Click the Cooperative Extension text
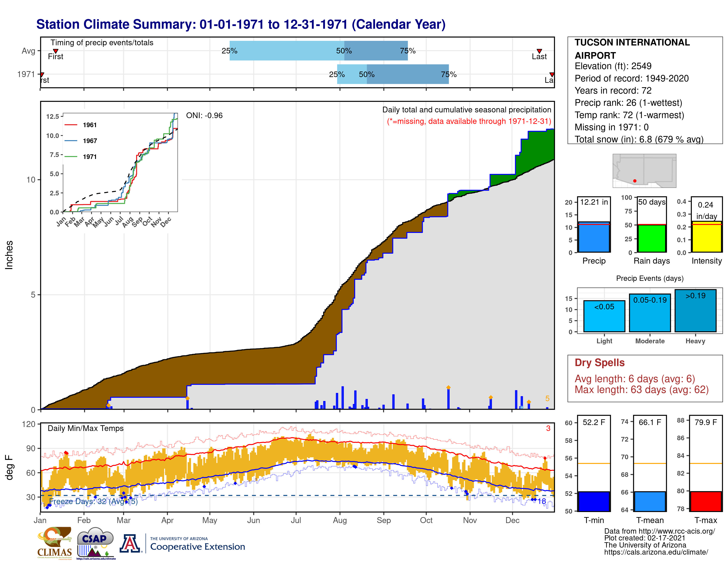 click(198, 547)
